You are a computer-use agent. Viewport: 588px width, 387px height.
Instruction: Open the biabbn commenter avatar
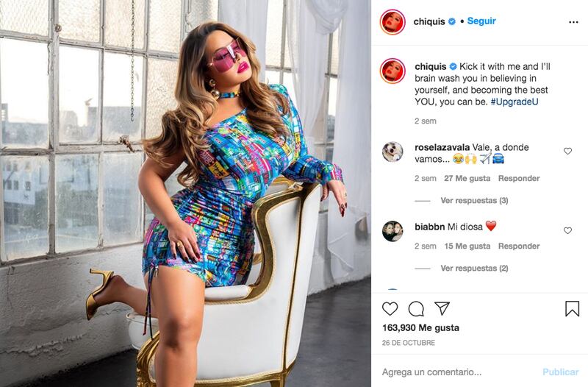392,231
